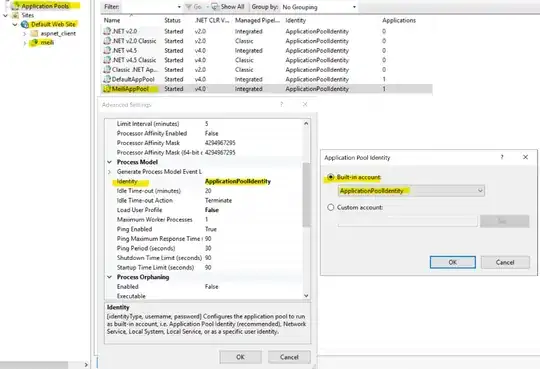540x369 pixels.
Task: Click the Show All button label
Action: 232,7
